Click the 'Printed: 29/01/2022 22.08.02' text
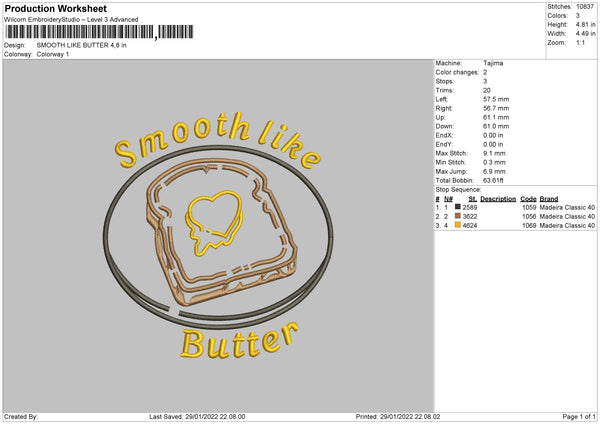Screen dimensions: 600x424 tap(398, 417)
